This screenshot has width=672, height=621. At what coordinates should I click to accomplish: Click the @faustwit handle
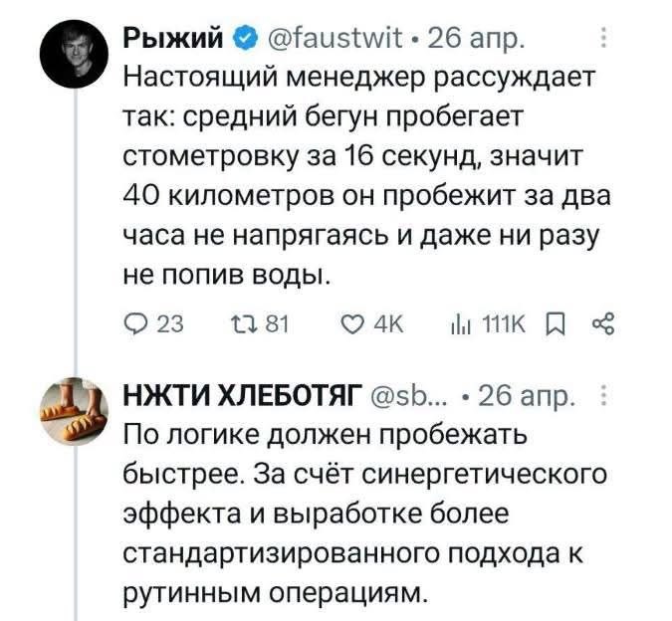(336, 38)
